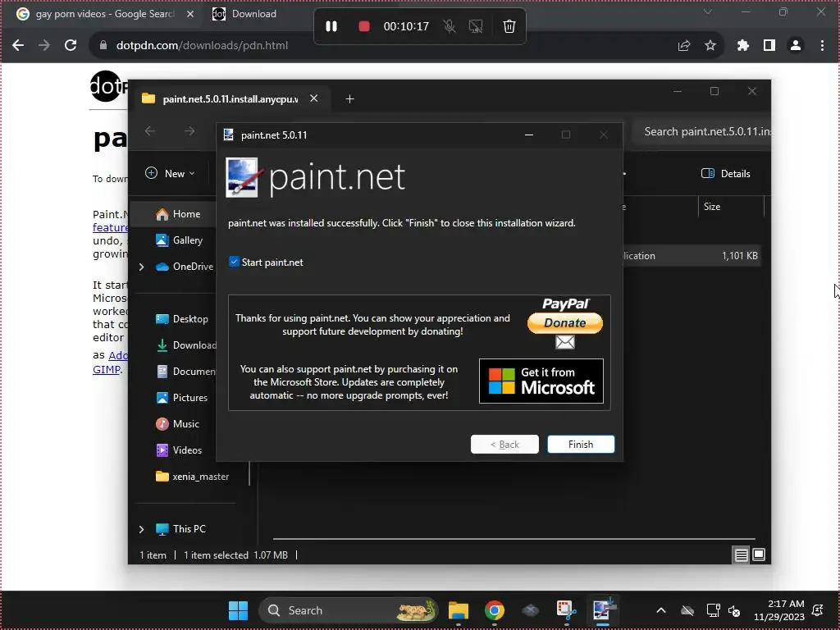Viewport: 840px width, 630px height.
Task: Open Pictures quick access folder
Action: point(182,398)
